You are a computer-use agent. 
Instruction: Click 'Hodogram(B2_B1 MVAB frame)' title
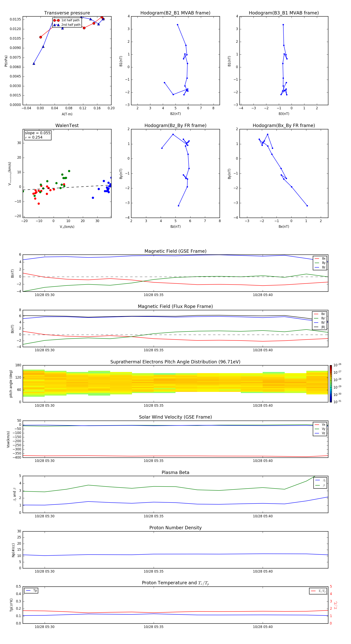(175, 13)
